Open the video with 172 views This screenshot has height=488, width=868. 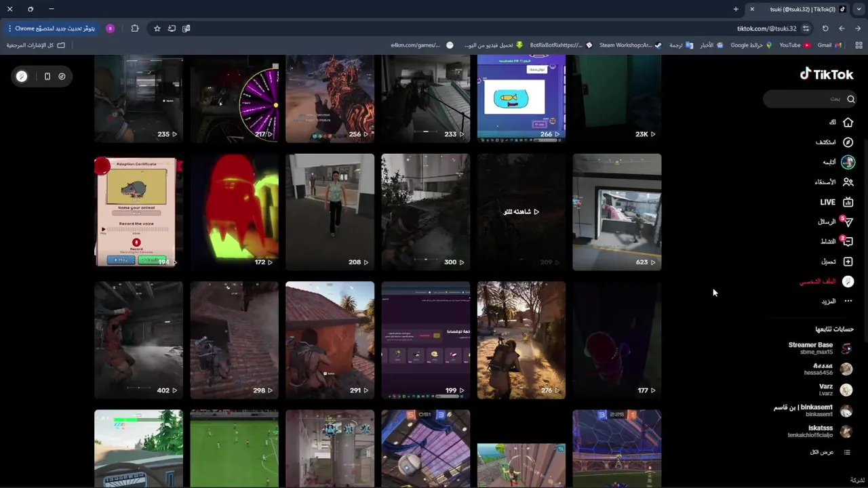click(x=234, y=212)
